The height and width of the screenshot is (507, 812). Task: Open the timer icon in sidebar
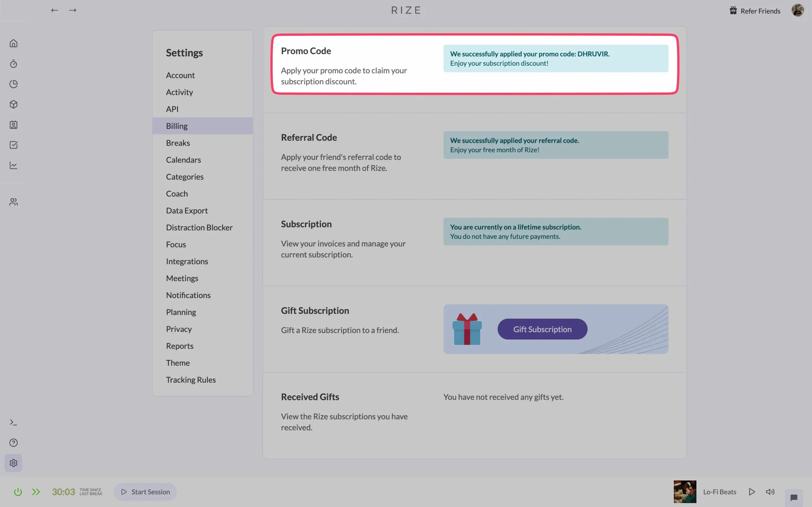[x=13, y=64]
